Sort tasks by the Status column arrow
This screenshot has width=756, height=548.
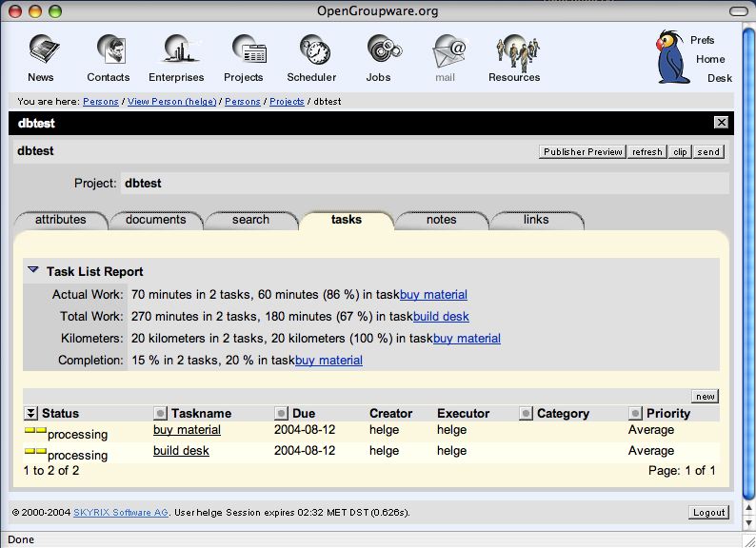pyautogui.click(x=30, y=413)
